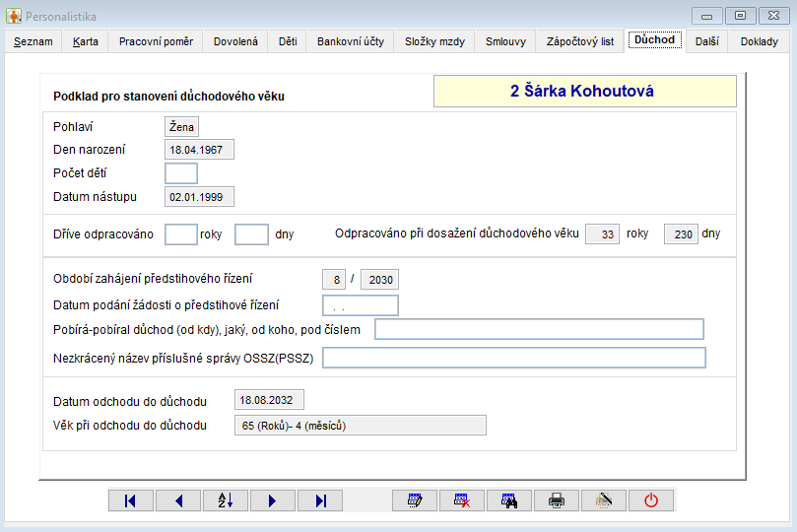The width and height of the screenshot is (797, 532).
Task: Switch to the Další tab
Action: tap(707, 41)
